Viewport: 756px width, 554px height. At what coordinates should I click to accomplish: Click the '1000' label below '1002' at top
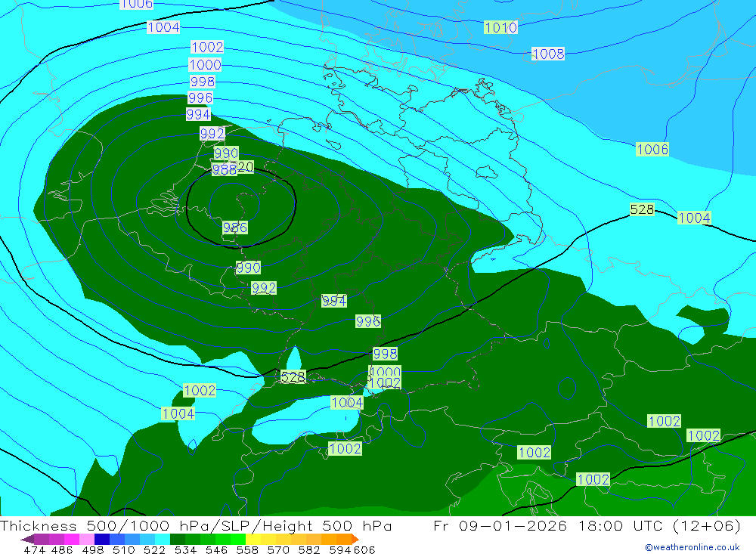click(x=205, y=64)
